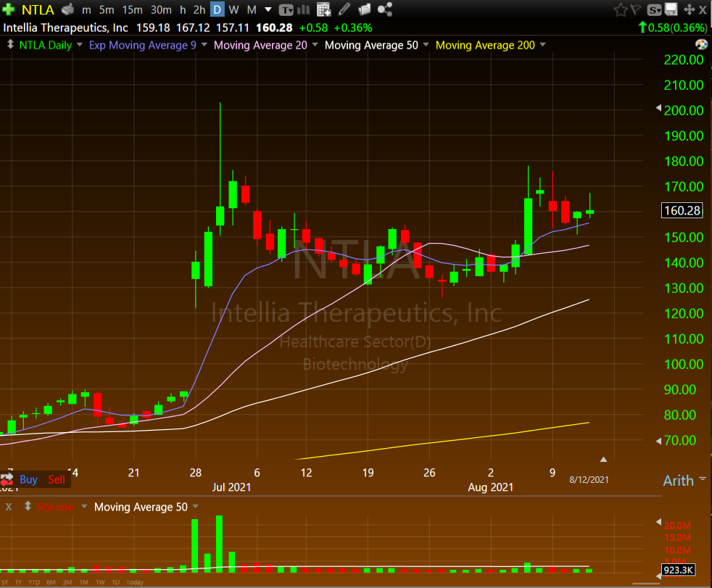Viewport: 712px width, 588px height.
Task: Select the Daily 'D' timeframe
Action: tap(218, 9)
